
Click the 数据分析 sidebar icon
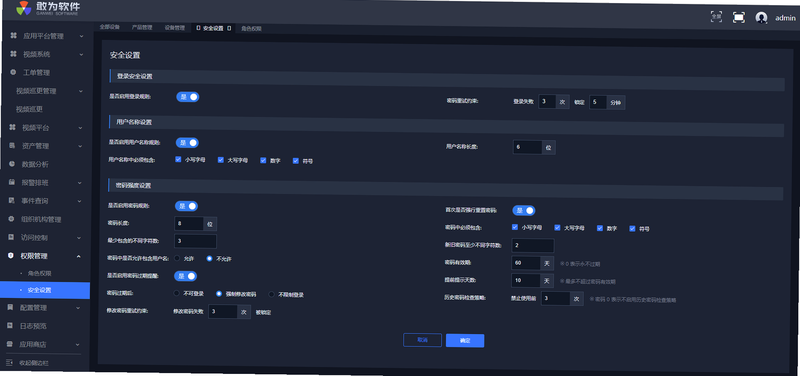click(12, 164)
